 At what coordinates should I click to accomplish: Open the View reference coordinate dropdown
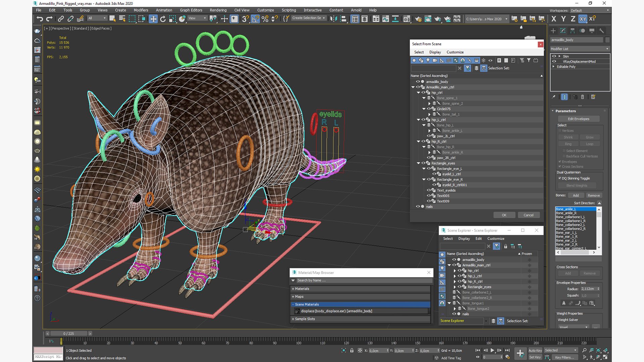(x=197, y=18)
